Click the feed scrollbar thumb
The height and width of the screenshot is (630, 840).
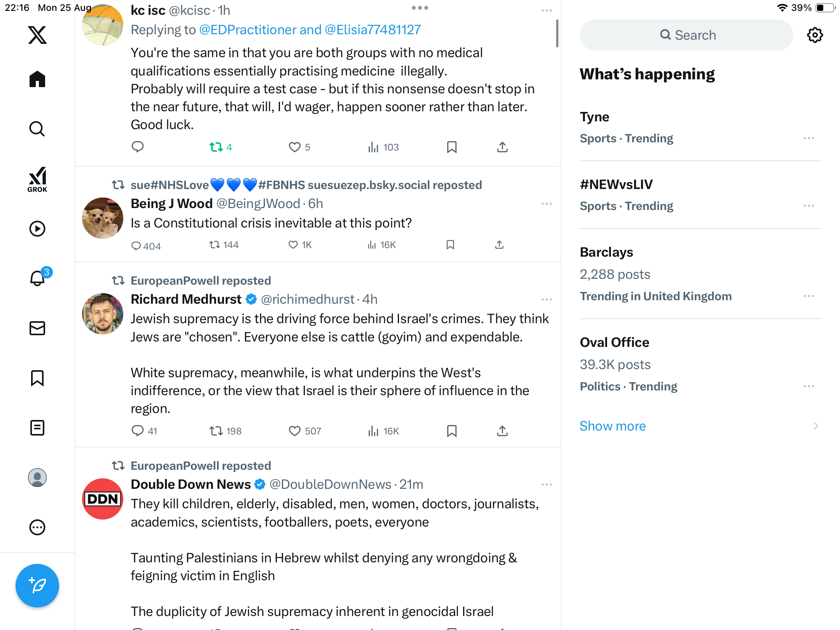[x=557, y=33]
